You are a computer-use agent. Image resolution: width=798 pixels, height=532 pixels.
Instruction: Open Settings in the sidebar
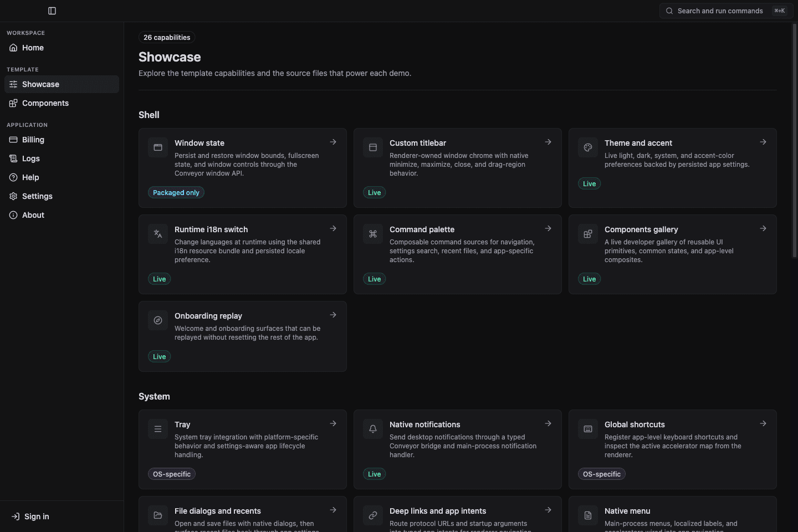(x=62, y=196)
